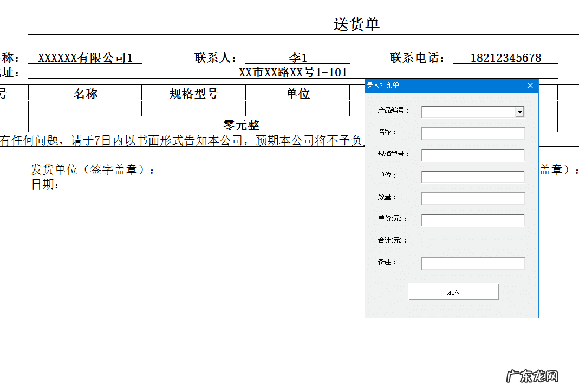Image resolution: width=579 pixels, height=392 pixels.
Task: Click the address cell XX市XX路XX号1-101
Action: (292, 73)
